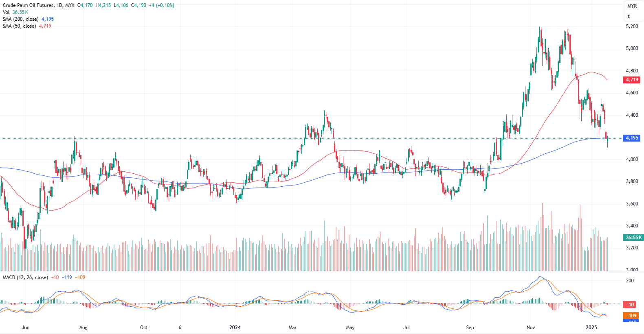Select the SMA (50, close) legend entry
This screenshot has height=334, width=644.
click(x=19, y=26)
